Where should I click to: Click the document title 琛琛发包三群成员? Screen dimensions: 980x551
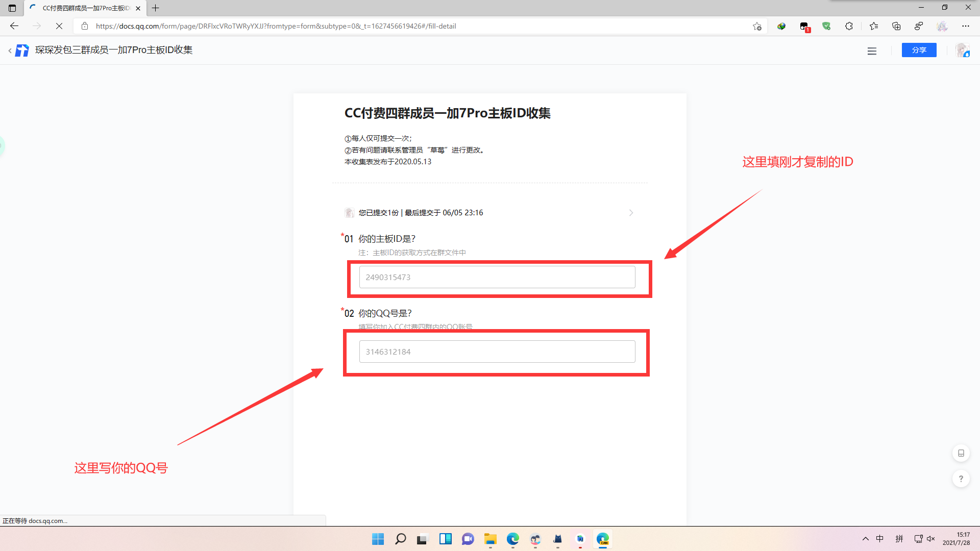114,50
